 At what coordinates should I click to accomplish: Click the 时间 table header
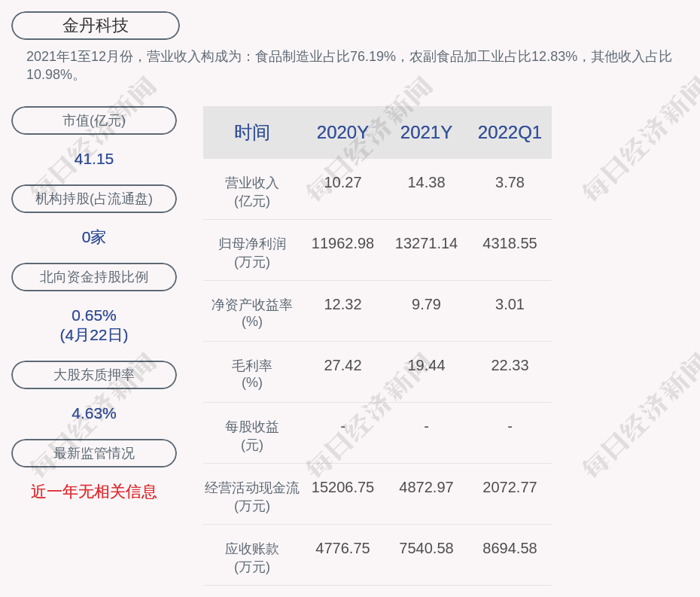[x=252, y=132]
